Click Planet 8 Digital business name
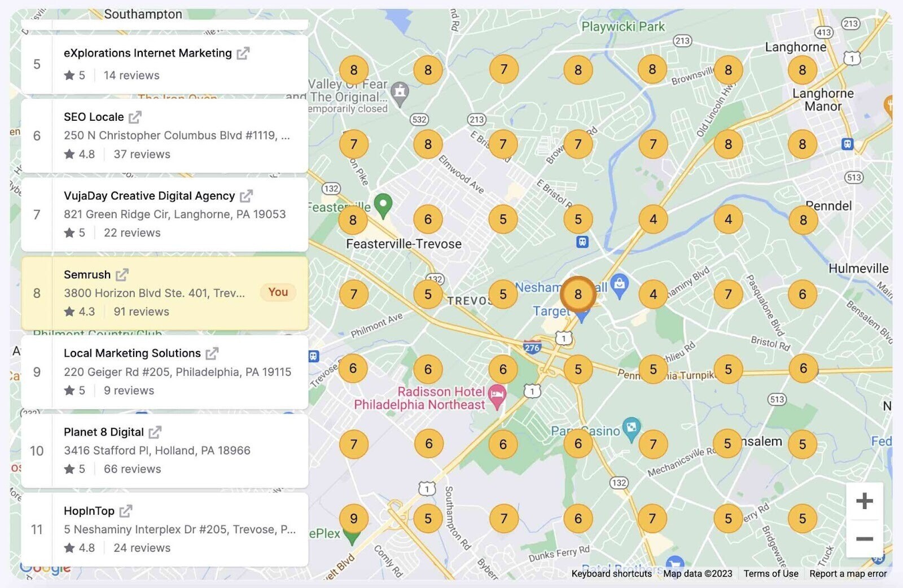This screenshot has height=588, width=903. (104, 432)
